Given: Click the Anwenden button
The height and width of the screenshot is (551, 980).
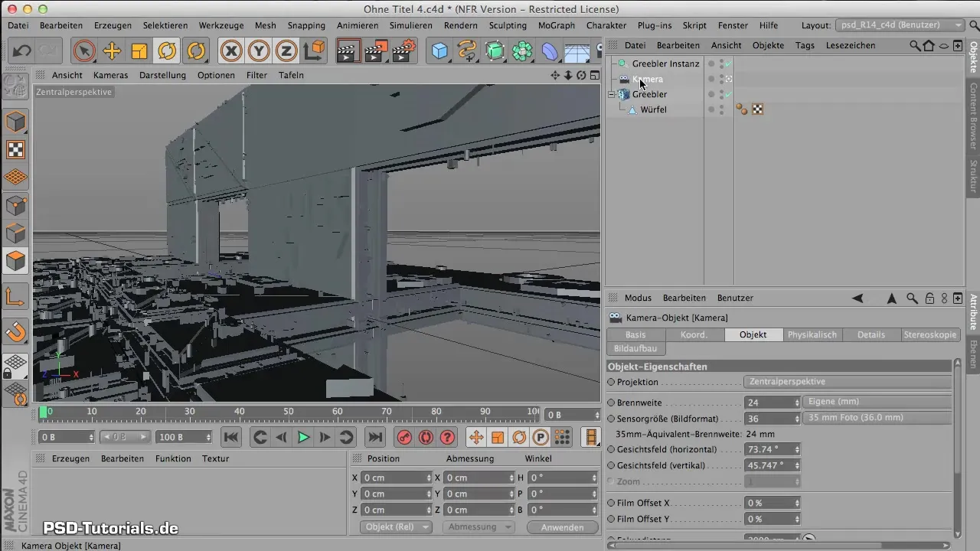Looking at the screenshot, I should [563, 527].
